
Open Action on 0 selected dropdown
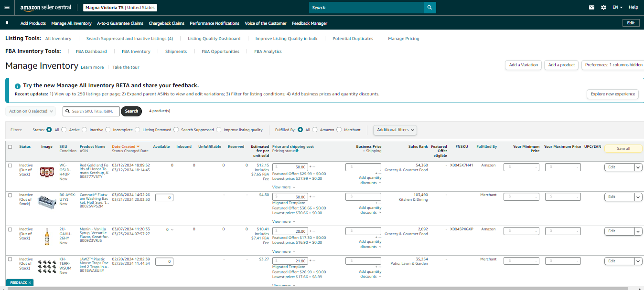(31, 111)
